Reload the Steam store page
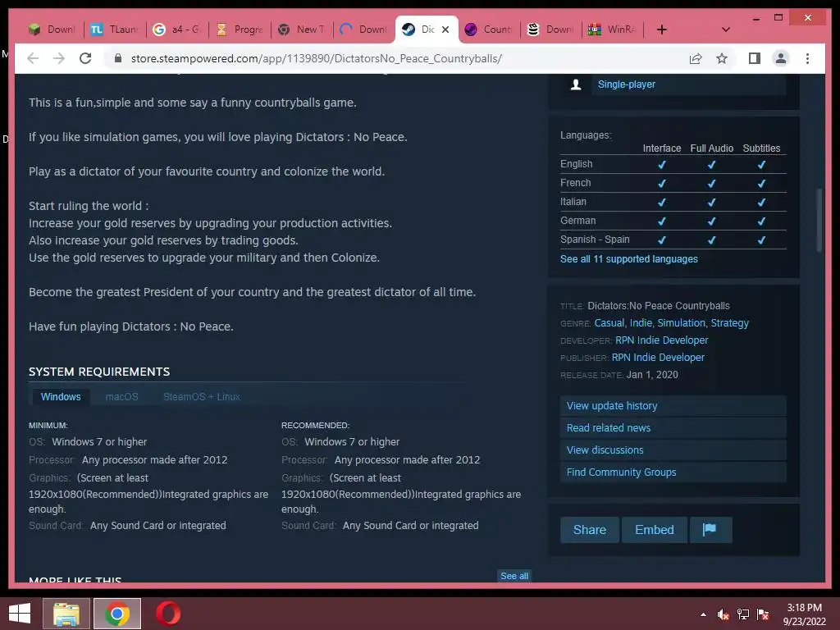 tap(85, 58)
